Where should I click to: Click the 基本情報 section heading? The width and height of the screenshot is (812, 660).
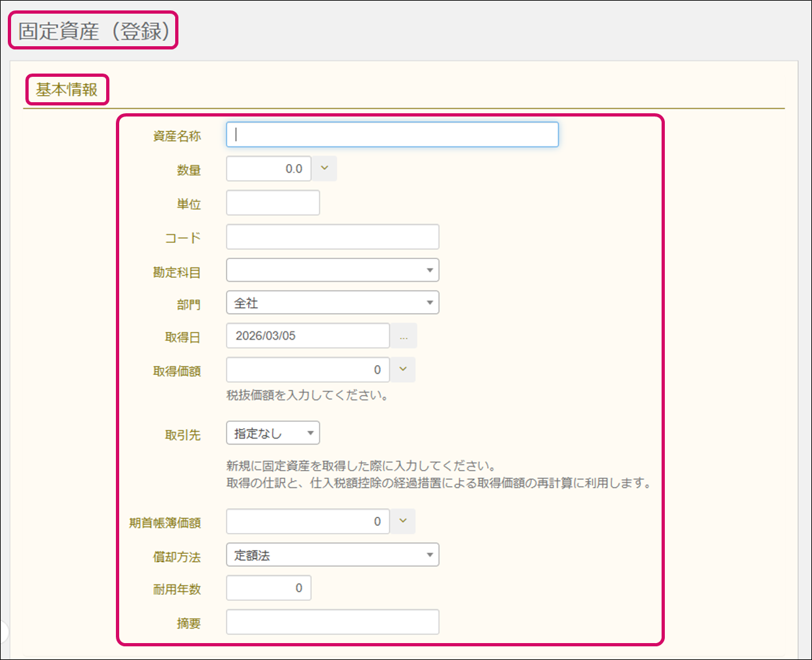(66, 90)
